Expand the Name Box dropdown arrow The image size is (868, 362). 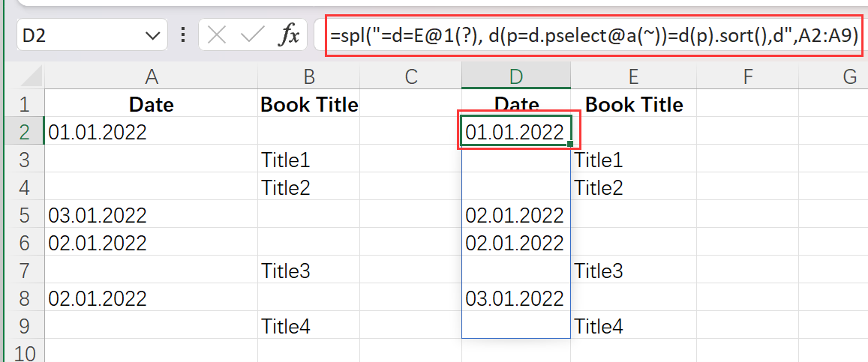pyautogui.click(x=152, y=35)
